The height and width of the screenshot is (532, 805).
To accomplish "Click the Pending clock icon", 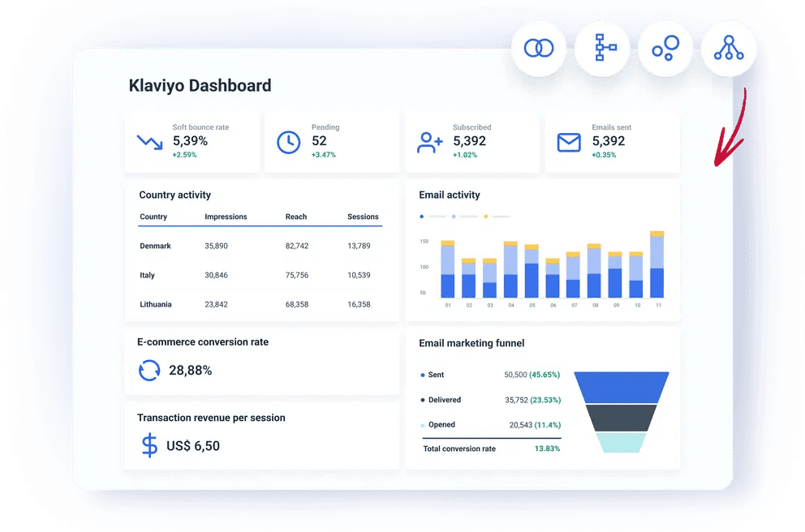I will (289, 142).
